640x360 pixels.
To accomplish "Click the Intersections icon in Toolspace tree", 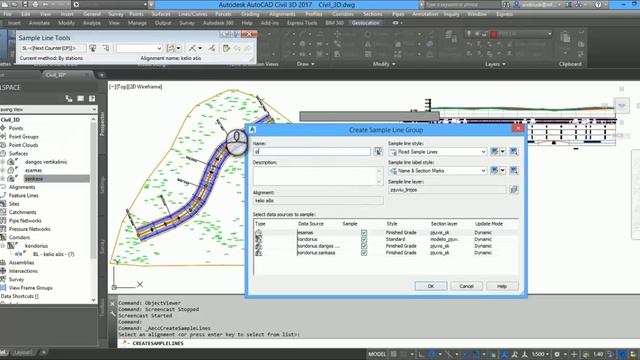I will pos(3,271).
